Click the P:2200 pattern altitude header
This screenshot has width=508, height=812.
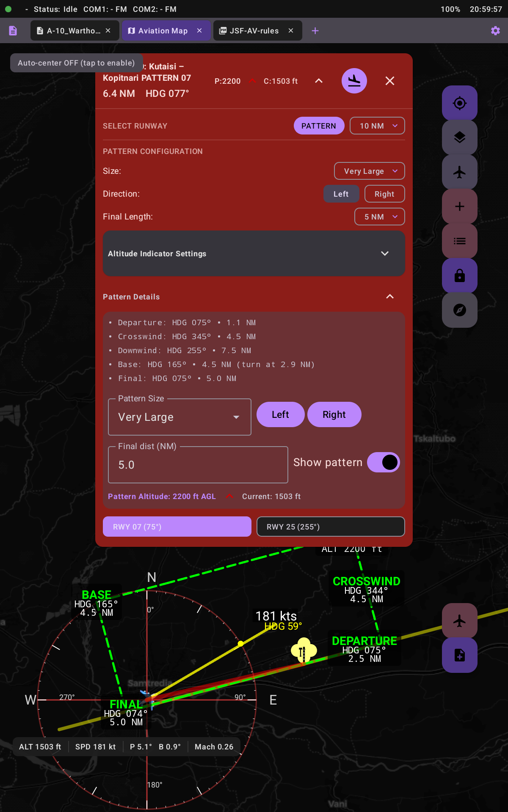click(227, 81)
